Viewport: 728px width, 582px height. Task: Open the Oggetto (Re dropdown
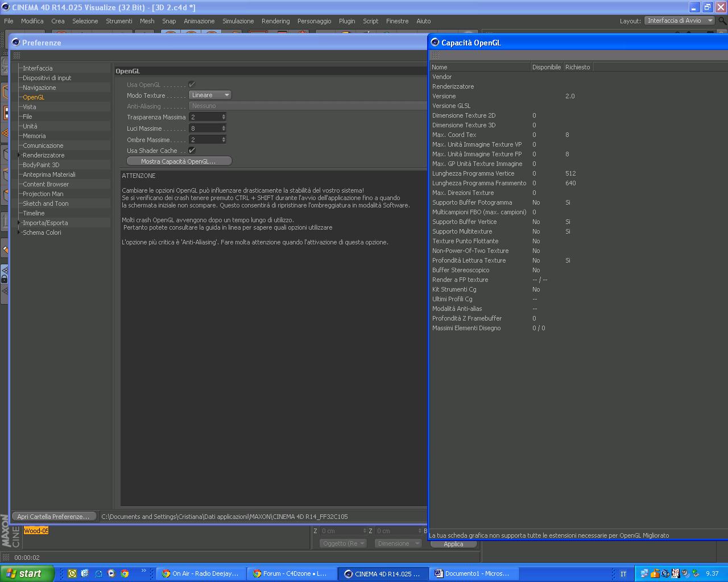tap(344, 543)
